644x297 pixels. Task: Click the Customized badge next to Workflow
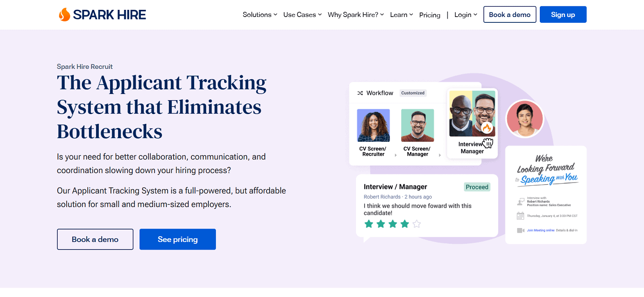[413, 93]
